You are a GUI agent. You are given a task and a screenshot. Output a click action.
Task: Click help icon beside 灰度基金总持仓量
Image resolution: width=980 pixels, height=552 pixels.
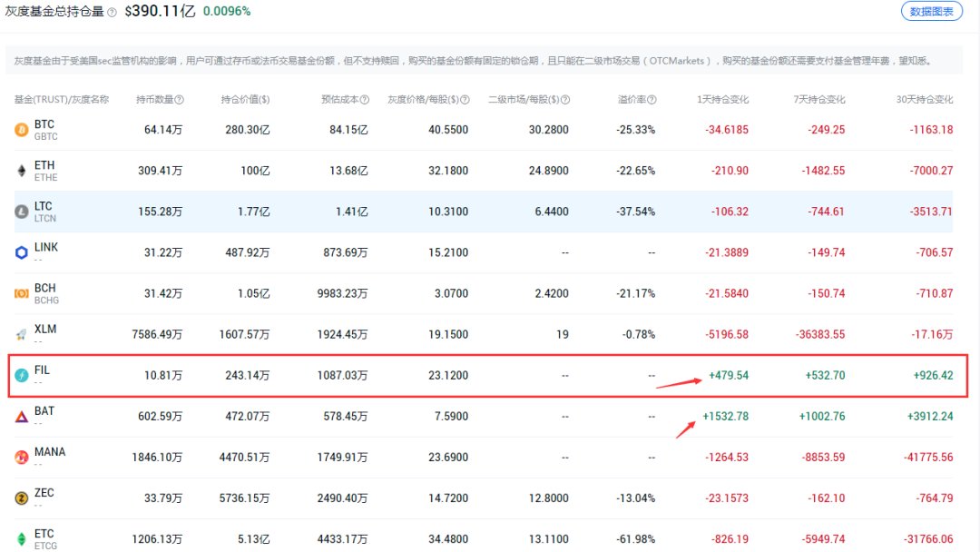coord(112,12)
